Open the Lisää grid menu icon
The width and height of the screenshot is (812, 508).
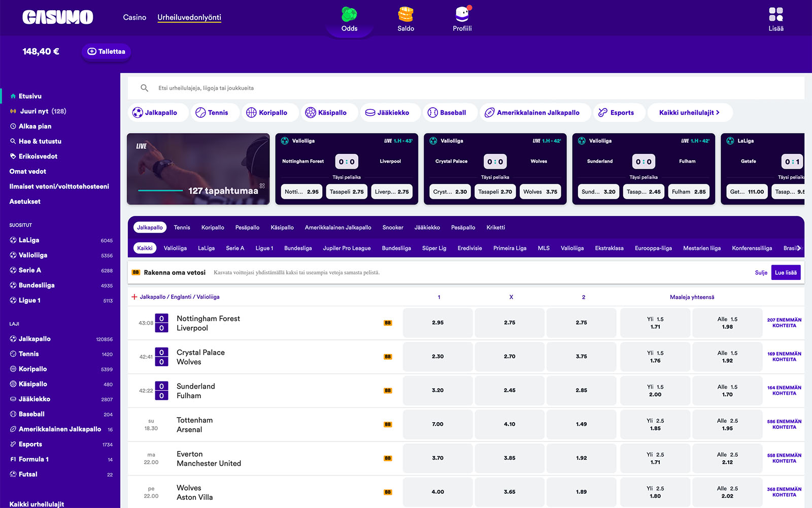click(x=775, y=14)
